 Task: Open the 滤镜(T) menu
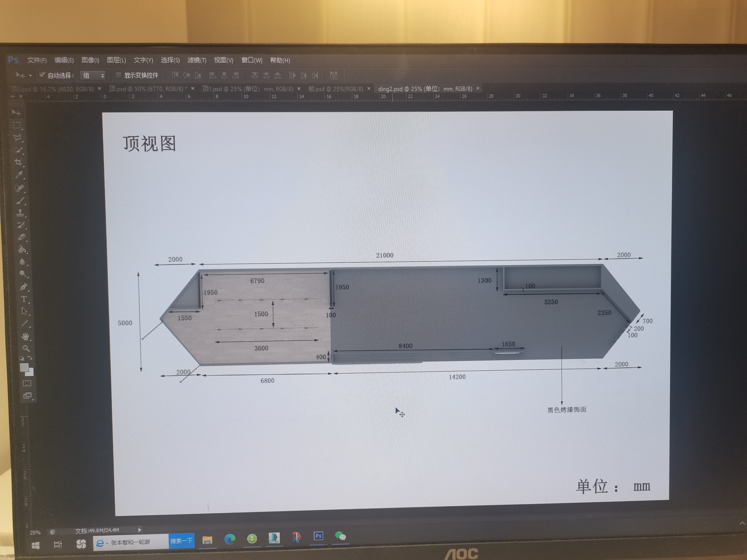[x=197, y=60]
